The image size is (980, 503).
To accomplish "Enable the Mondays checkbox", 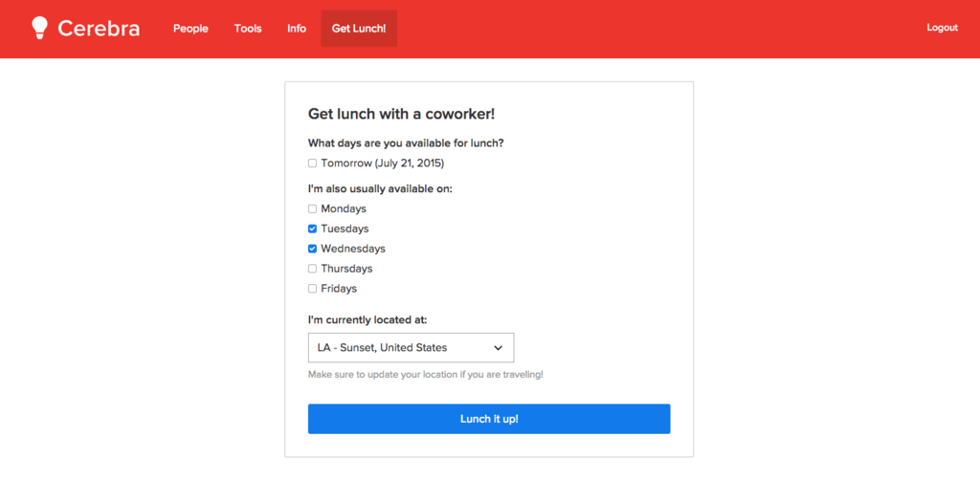I will click(313, 208).
